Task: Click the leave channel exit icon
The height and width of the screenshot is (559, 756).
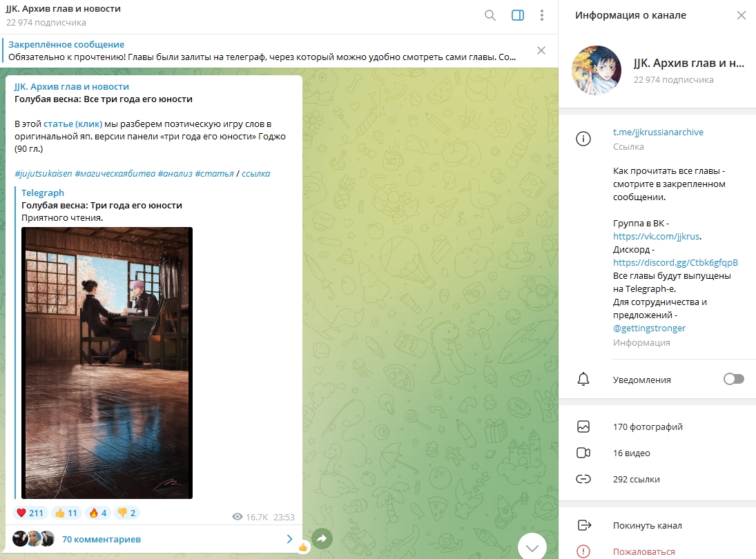Action: coord(584,525)
